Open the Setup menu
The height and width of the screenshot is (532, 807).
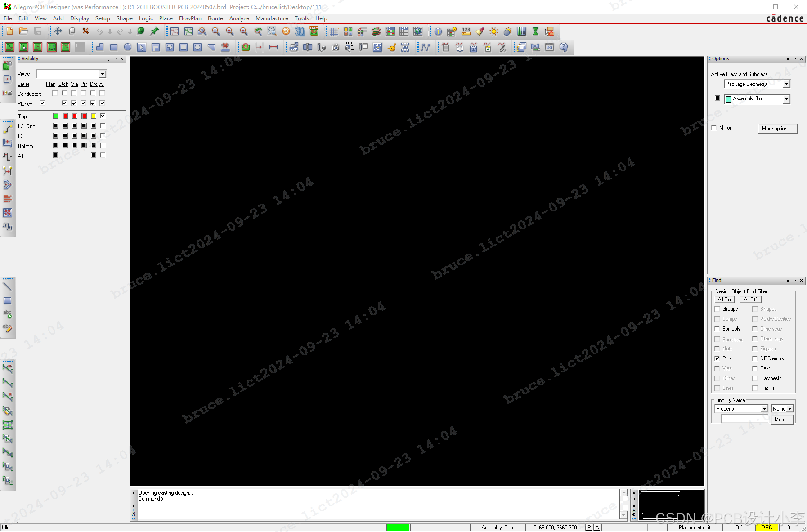[x=103, y=18]
